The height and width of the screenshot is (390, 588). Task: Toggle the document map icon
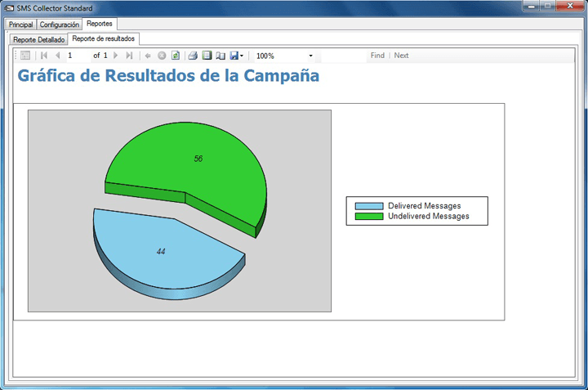[25, 56]
